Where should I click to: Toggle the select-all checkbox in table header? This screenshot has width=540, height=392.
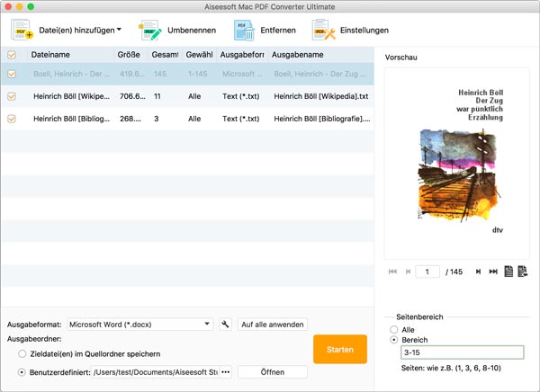[x=12, y=55]
